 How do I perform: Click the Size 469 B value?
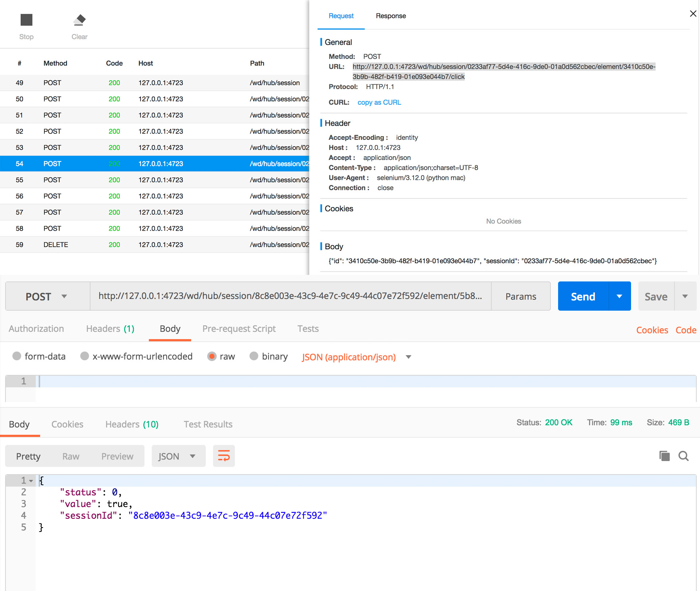point(678,422)
